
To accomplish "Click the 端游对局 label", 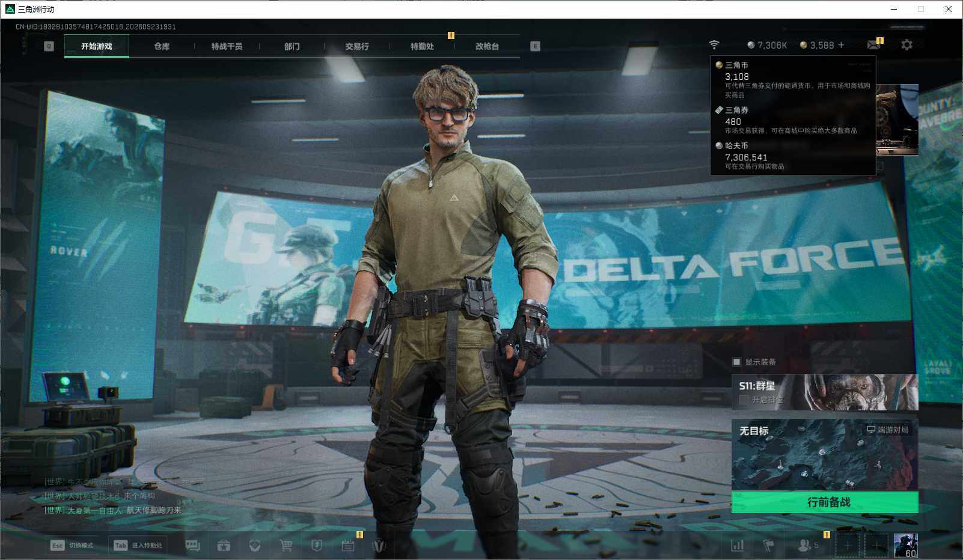I will click(x=888, y=430).
